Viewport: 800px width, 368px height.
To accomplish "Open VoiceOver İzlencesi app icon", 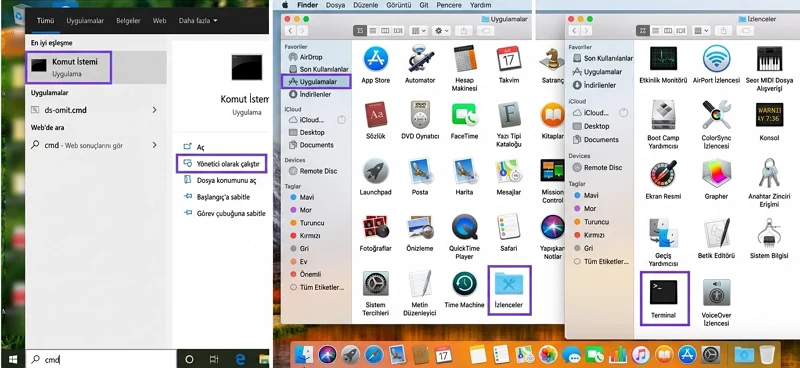I will 716,292.
